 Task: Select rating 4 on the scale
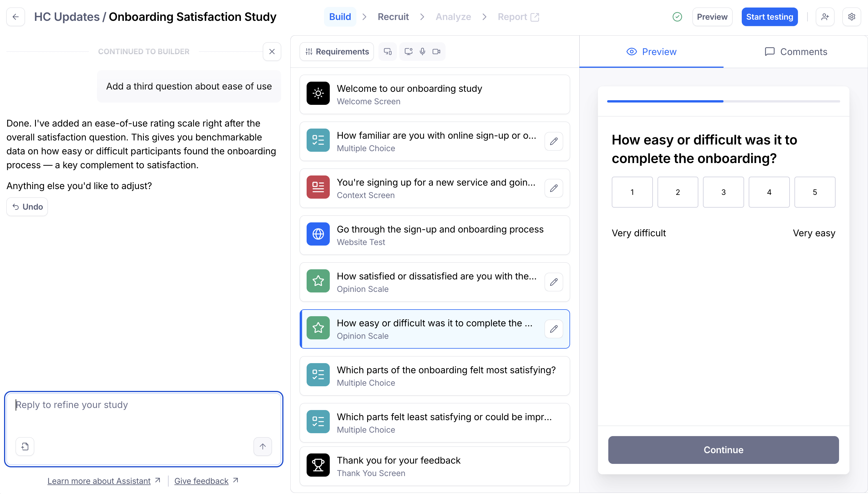tap(769, 192)
